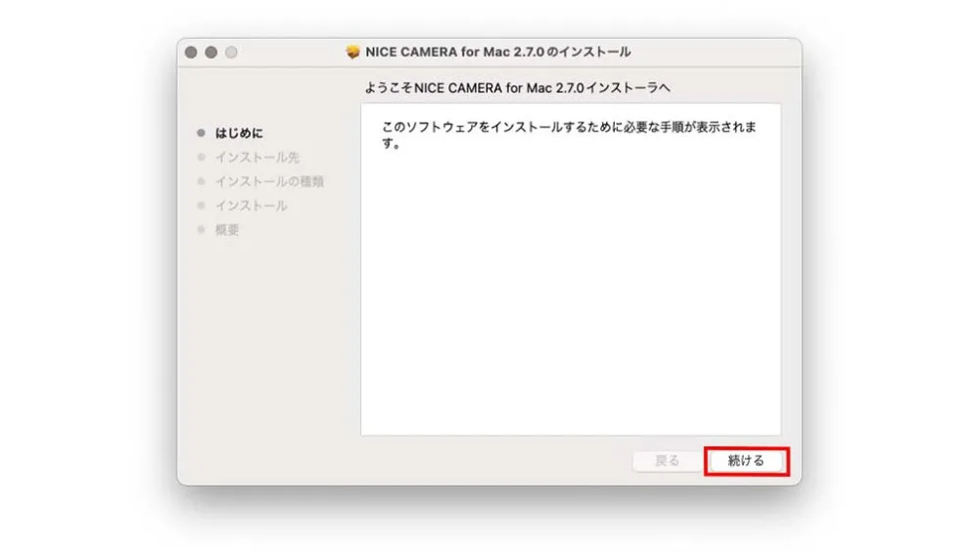Click the window title NICE CAMERA for Mac 2.7.0
Image resolution: width=979 pixels, height=560 pixels.
[x=497, y=52]
